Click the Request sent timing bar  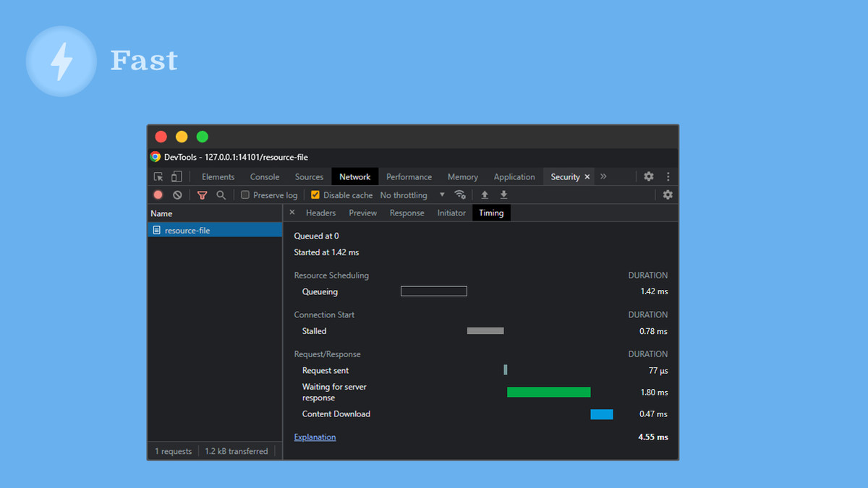506,370
